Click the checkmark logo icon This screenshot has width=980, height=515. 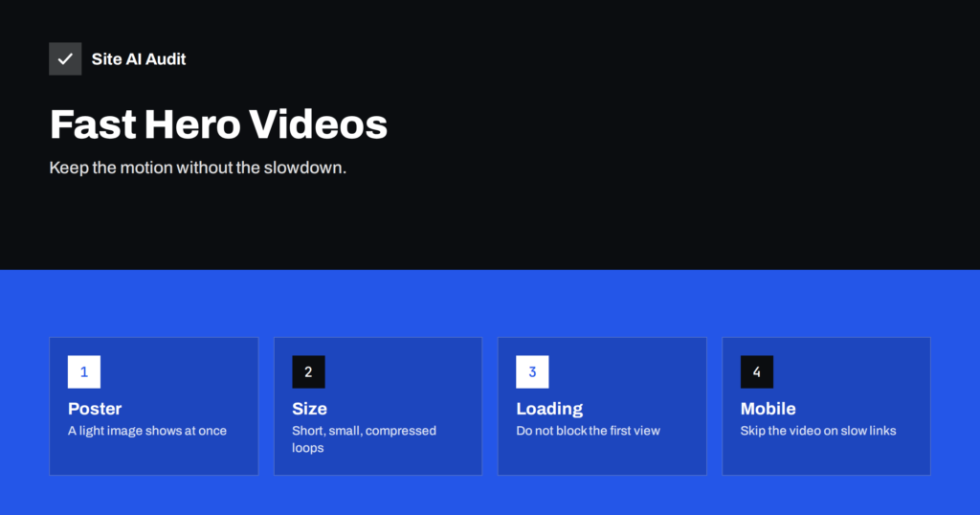65,58
